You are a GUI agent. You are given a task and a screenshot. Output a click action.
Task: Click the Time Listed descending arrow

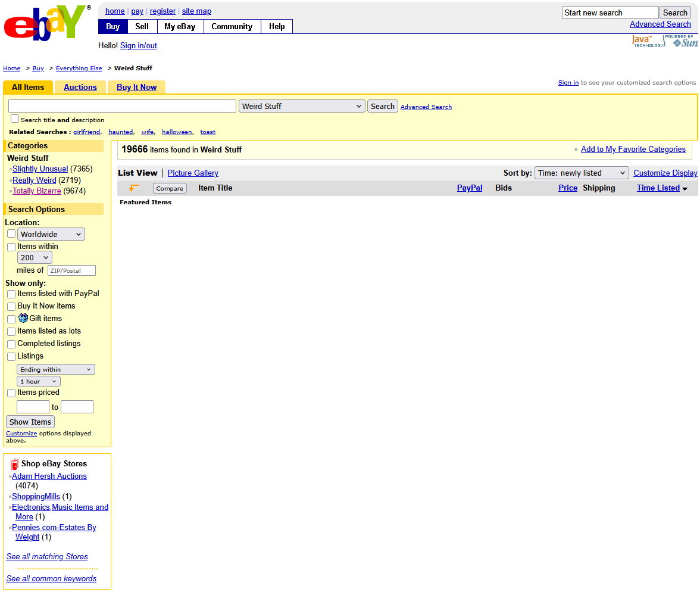coord(685,189)
